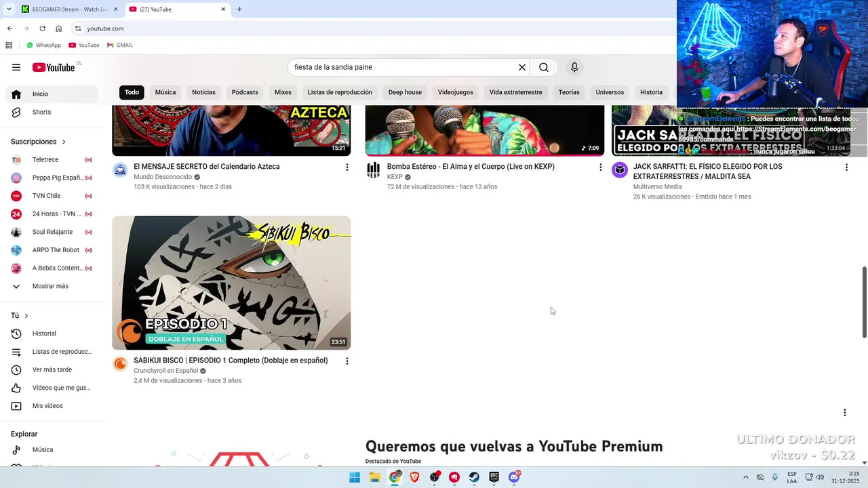Viewport: 868px width, 488px height.
Task: Open options for the SABIKUI BISCO video
Action: pyautogui.click(x=347, y=361)
